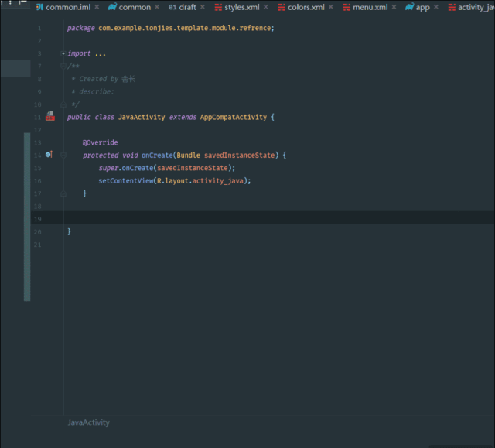Click the @Override annotation

pyautogui.click(x=100, y=142)
